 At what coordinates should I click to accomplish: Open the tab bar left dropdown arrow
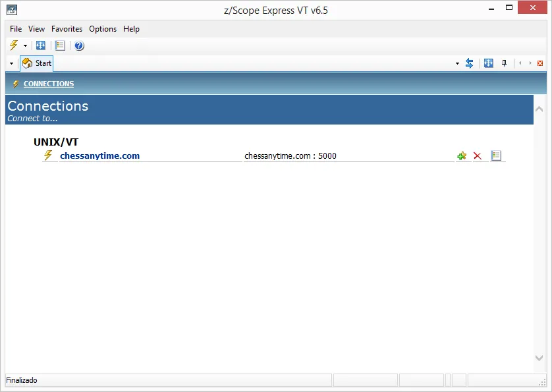11,63
